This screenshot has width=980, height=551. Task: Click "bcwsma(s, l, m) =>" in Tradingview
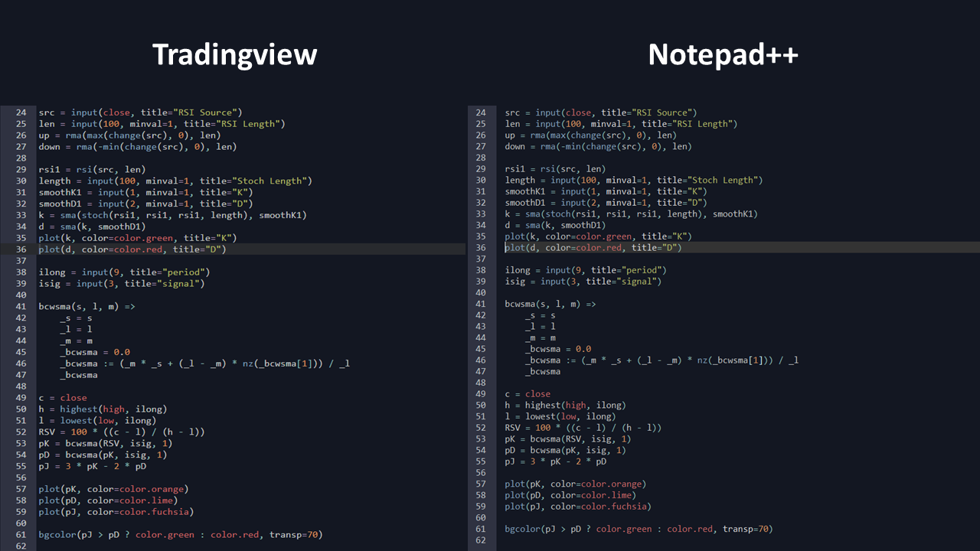(x=87, y=306)
